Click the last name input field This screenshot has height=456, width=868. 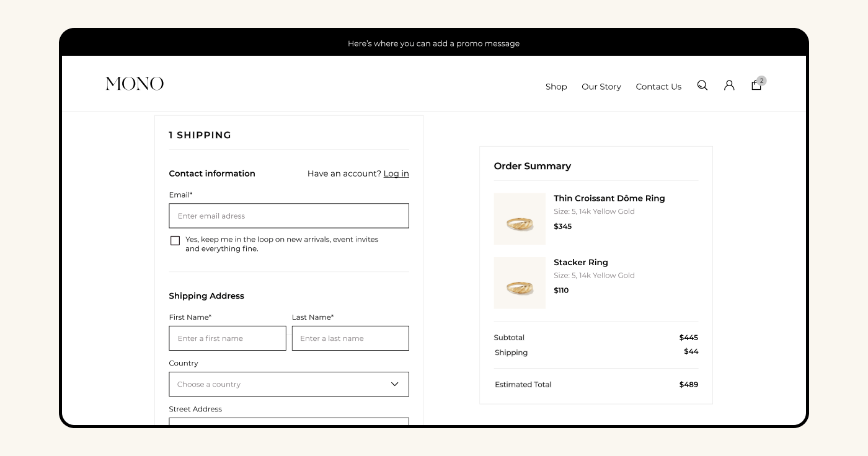click(350, 338)
